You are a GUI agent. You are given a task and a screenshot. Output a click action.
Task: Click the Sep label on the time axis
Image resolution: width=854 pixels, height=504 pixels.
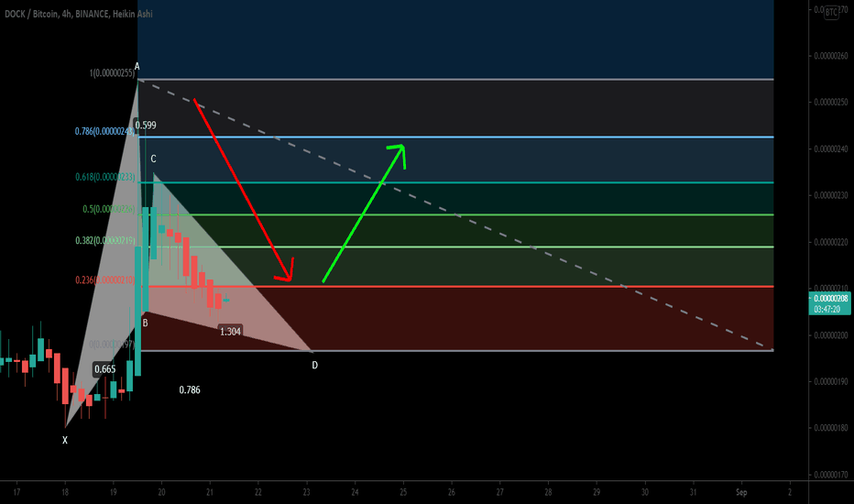click(741, 493)
